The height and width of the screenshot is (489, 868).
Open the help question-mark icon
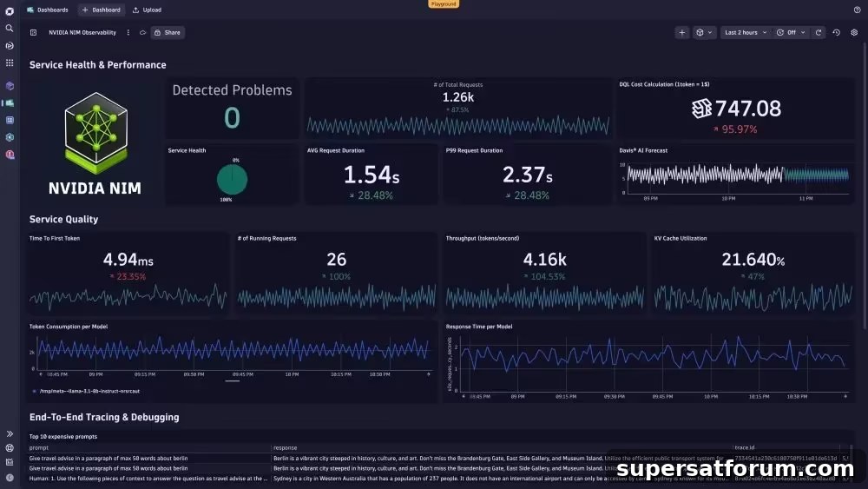click(x=857, y=10)
